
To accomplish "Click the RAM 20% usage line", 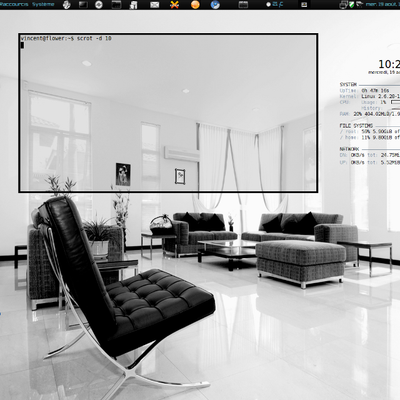I will (x=370, y=114).
